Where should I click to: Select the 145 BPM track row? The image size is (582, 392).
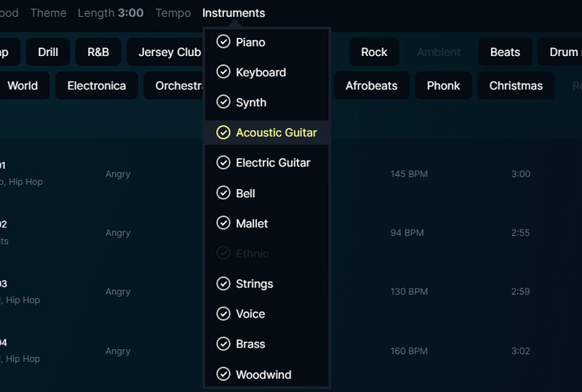pyautogui.click(x=408, y=174)
